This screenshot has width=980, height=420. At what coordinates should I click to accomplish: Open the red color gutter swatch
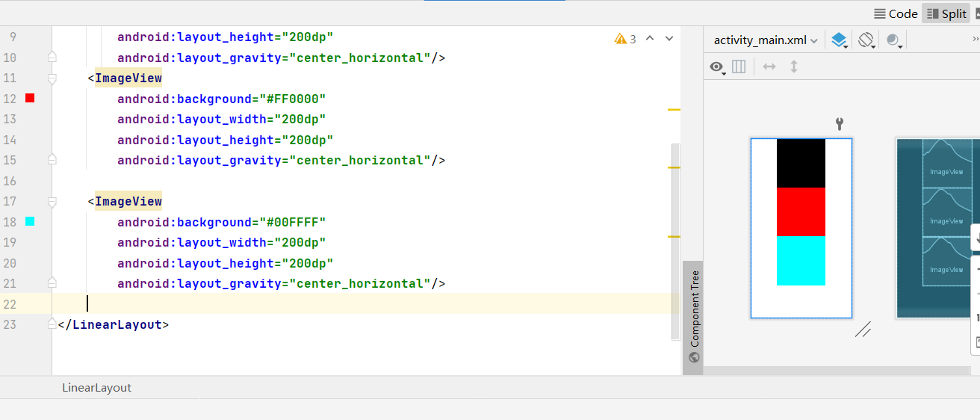(30, 98)
